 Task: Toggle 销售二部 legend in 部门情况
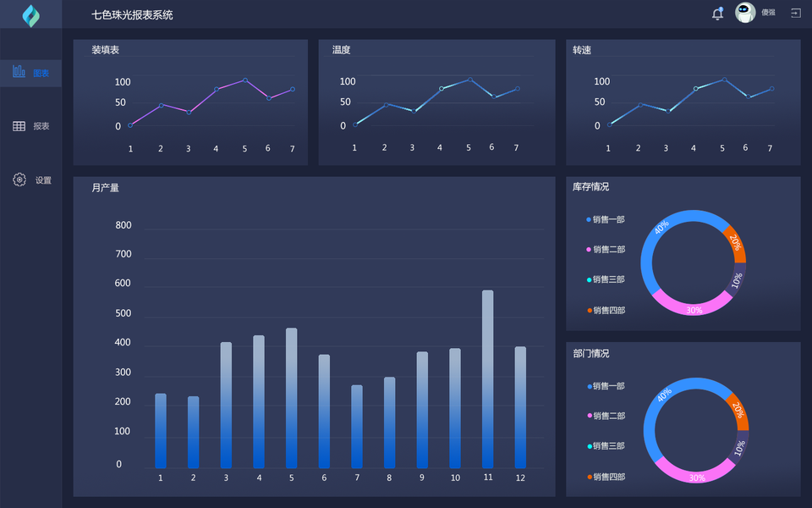tap(606, 416)
